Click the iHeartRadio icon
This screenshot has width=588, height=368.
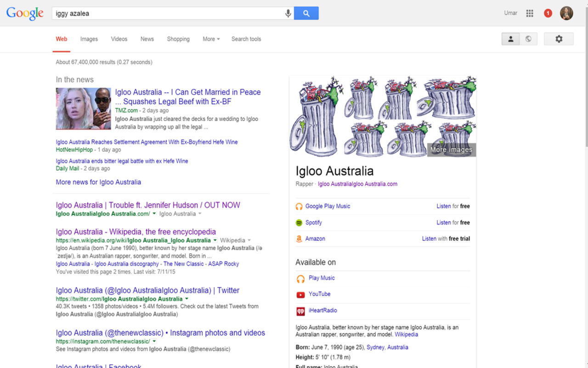click(x=300, y=311)
